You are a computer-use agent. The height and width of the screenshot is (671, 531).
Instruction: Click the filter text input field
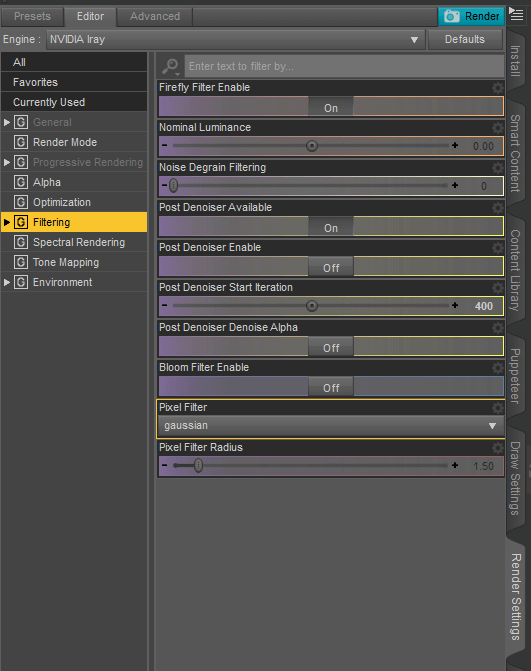click(x=344, y=66)
